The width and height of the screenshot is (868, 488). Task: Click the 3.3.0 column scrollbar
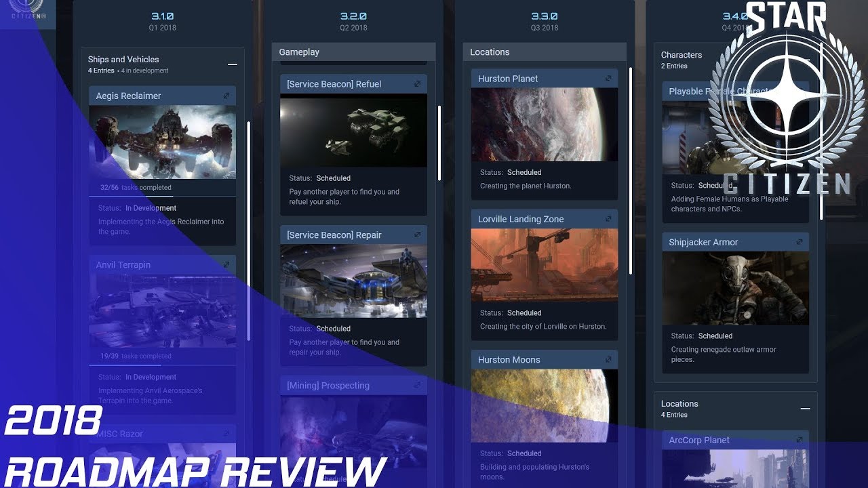click(x=631, y=170)
